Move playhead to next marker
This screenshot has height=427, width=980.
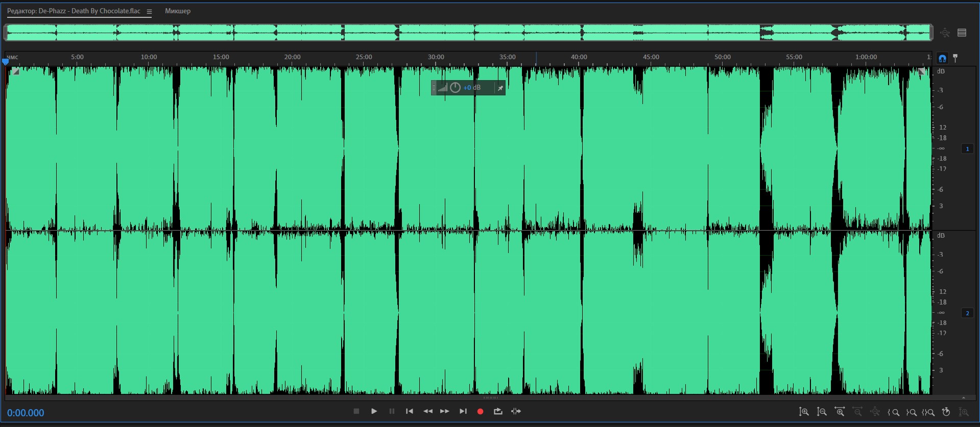(463, 411)
